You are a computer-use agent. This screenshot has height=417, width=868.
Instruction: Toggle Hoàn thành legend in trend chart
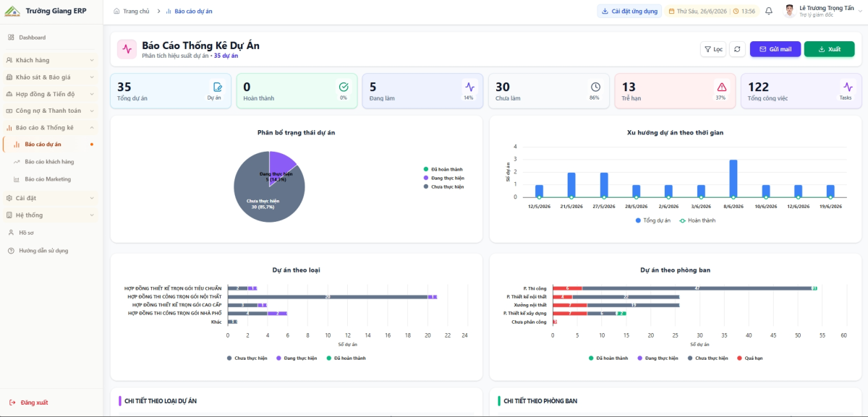click(698, 220)
